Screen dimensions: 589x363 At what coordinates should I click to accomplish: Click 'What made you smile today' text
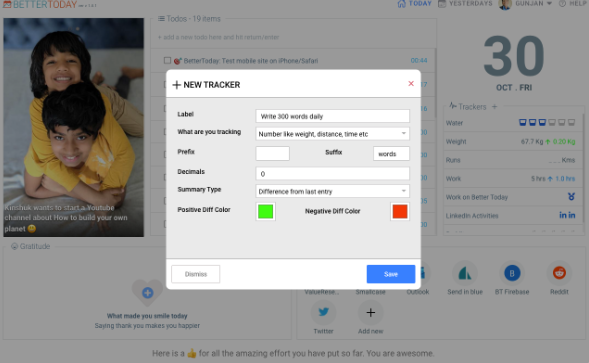pos(147,316)
